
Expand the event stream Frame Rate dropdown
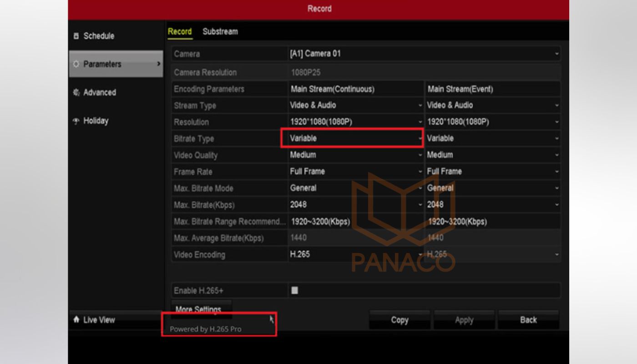click(492, 172)
